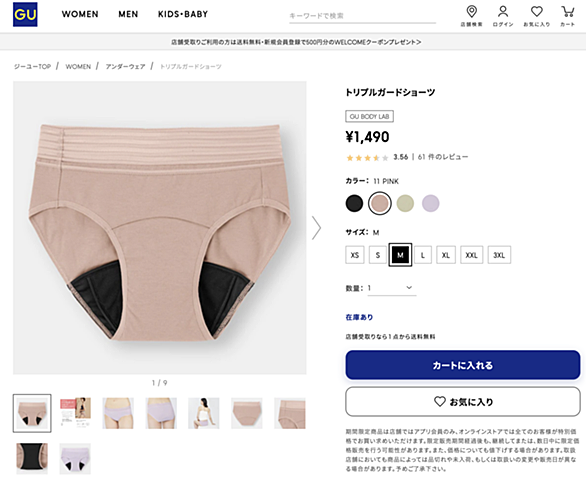Select the black color swatch
Viewport: 586px width, 480px height.
pos(354,203)
